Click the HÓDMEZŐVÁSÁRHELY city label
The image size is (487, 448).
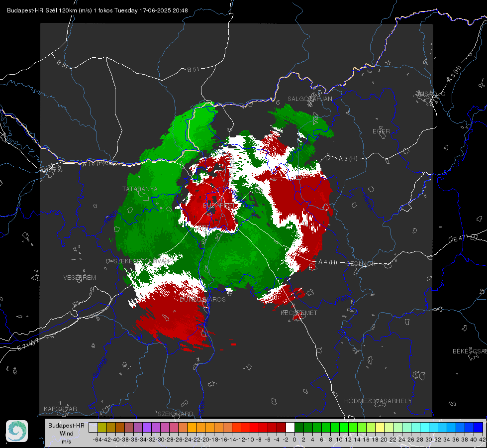(378, 401)
